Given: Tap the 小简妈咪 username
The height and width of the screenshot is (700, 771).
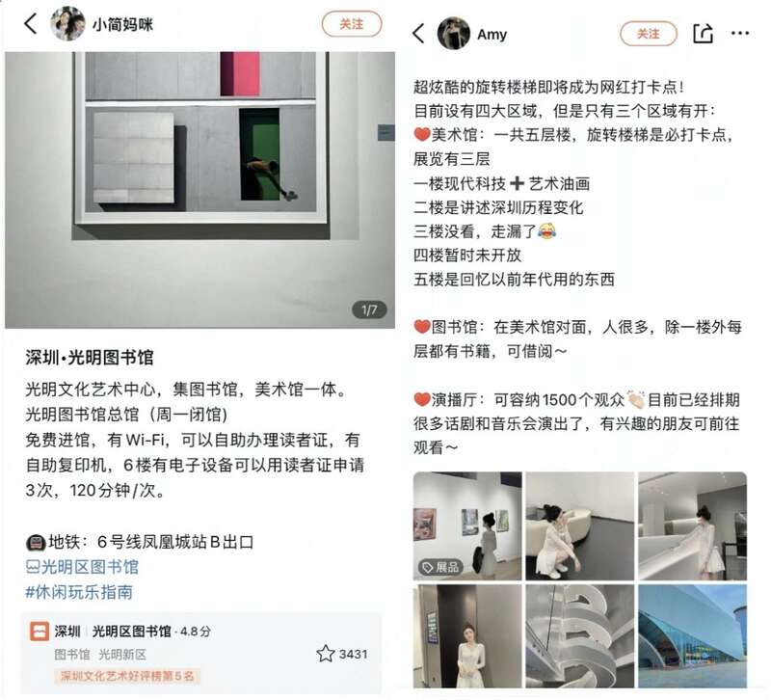Looking at the screenshot, I should tap(122, 24).
